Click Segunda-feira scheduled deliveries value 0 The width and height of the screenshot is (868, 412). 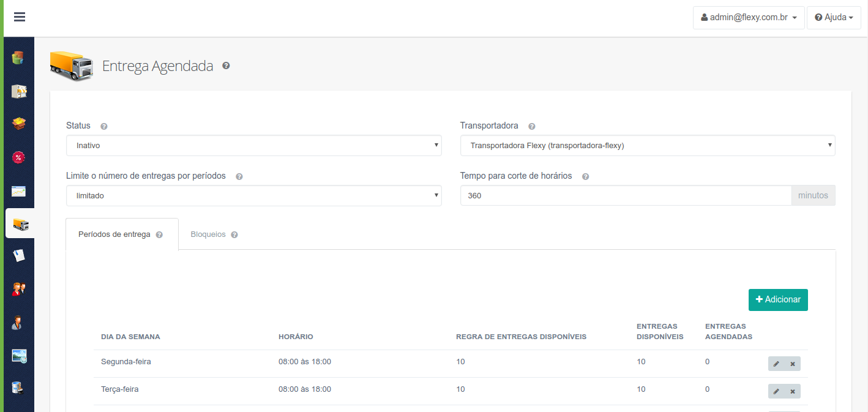708,362
